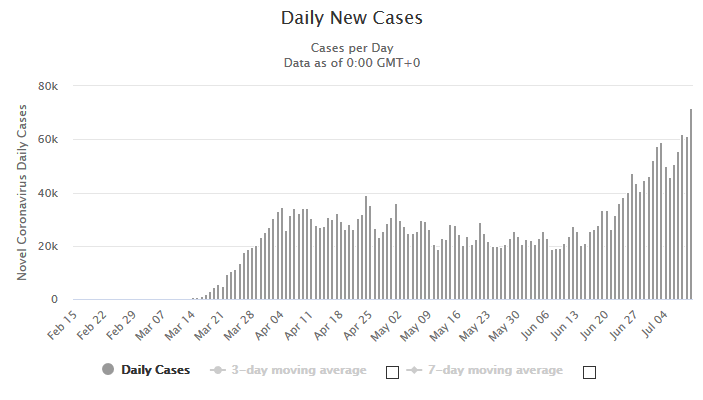
Task: Click the Daily Cases gray circle icon
Action: (108, 370)
